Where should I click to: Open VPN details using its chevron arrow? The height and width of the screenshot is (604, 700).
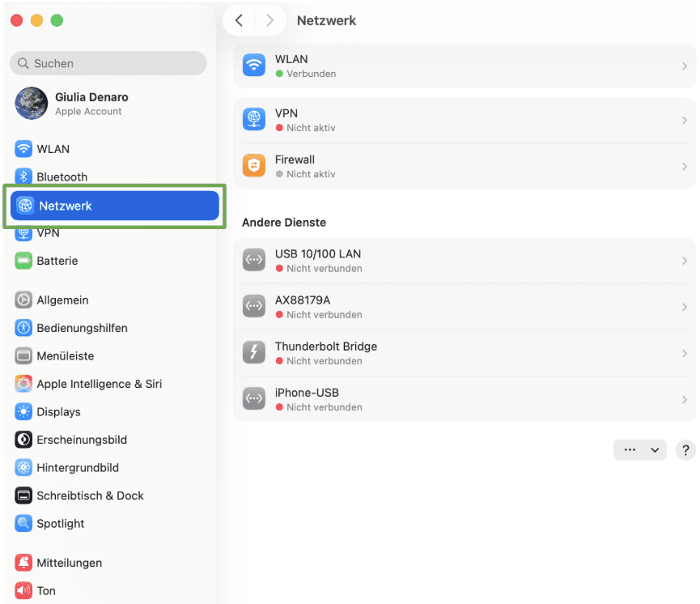click(x=685, y=119)
